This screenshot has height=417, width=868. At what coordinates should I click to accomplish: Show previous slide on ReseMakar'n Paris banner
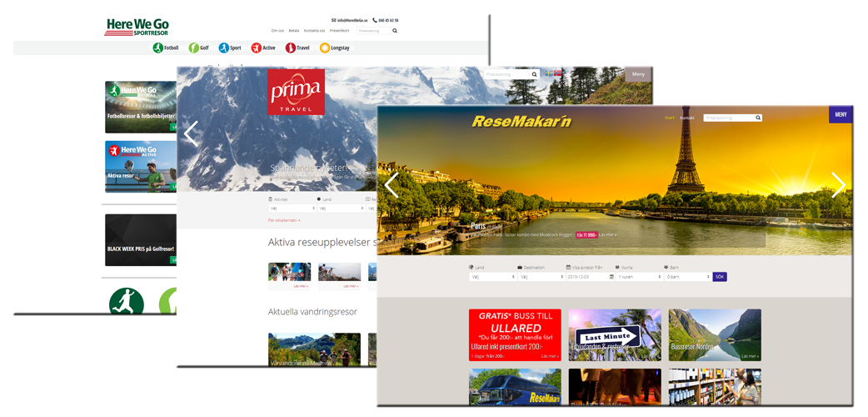click(392, 185)
